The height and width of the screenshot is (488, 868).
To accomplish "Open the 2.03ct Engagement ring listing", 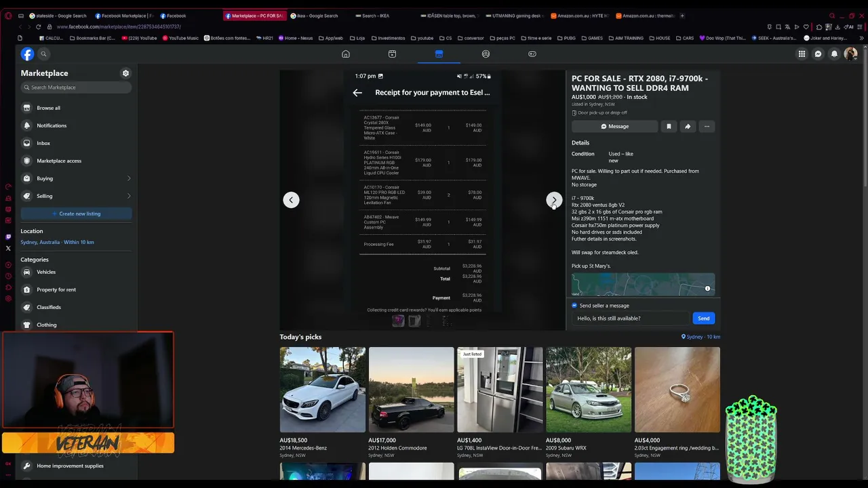I will point(677,402).
